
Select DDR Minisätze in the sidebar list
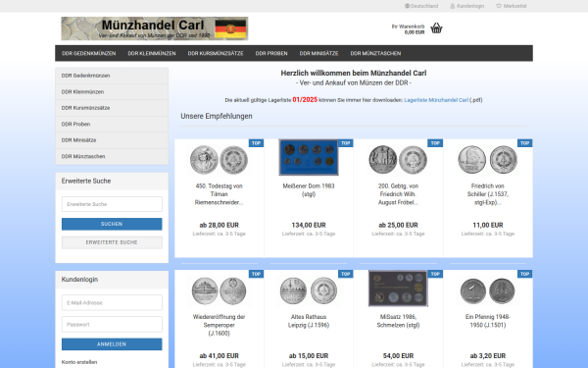[x=112, y=140]
